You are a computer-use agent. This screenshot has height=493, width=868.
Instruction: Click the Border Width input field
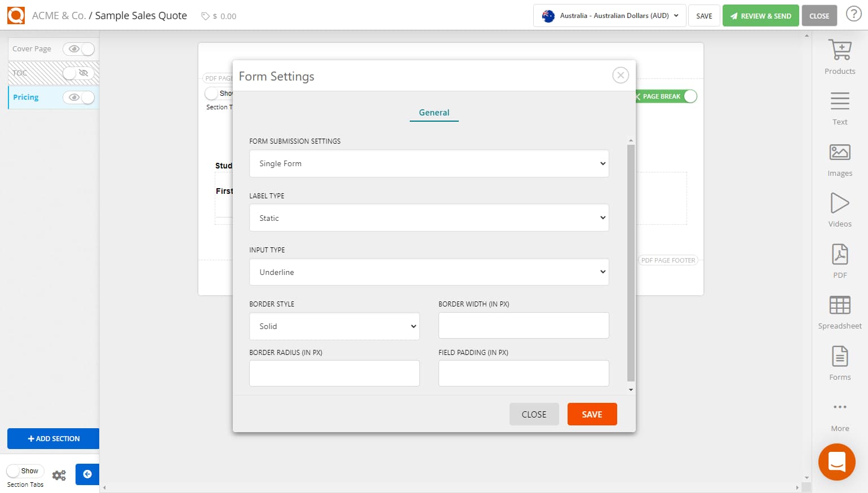pos(523,325)
